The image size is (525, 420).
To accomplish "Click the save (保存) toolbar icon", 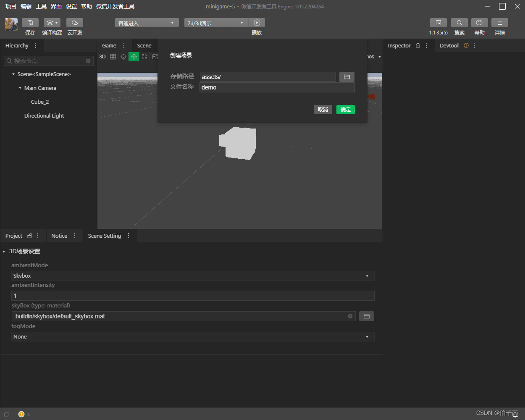I will [30, 23].
